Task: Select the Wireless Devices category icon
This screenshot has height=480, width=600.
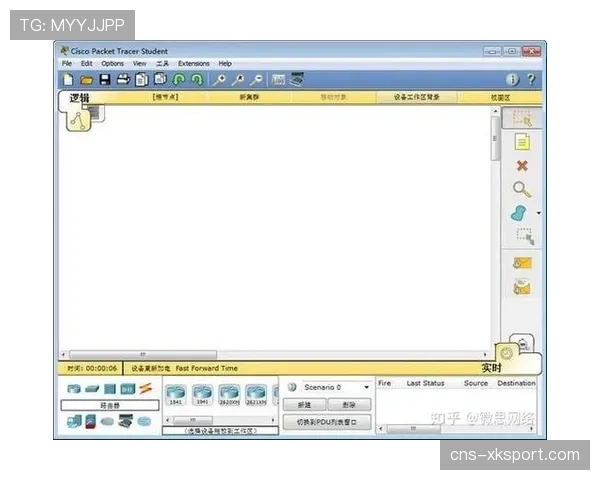Action: tap(128, 389)
